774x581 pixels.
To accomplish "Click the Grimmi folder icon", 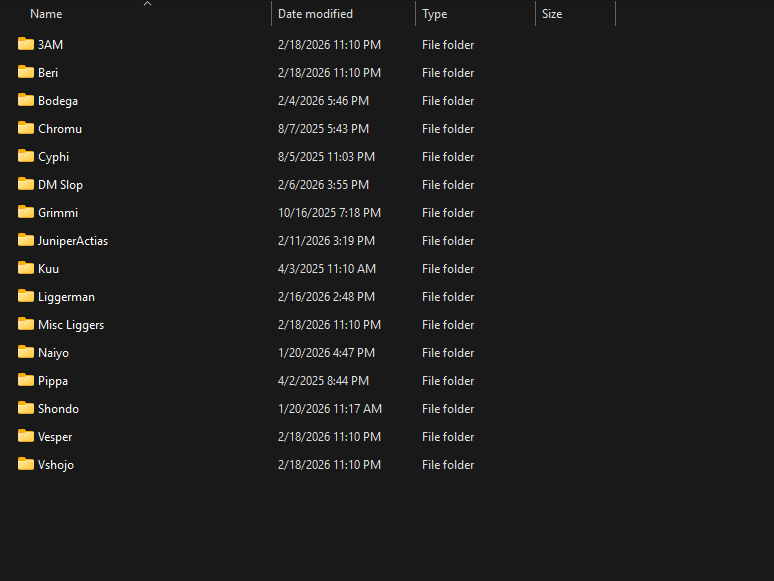I will click(x=26, y=212).
